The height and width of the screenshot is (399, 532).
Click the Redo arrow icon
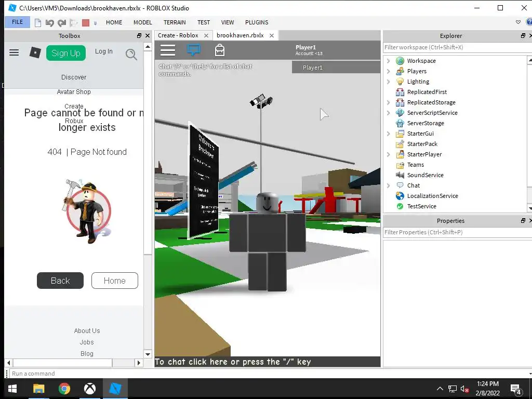[61, 23]
